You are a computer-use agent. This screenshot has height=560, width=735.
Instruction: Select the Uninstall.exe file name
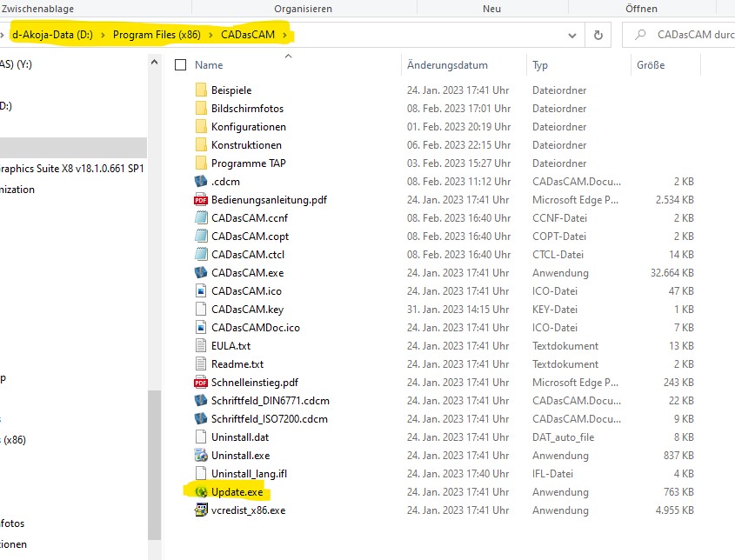pyautogui.click(x=240, y=456)
